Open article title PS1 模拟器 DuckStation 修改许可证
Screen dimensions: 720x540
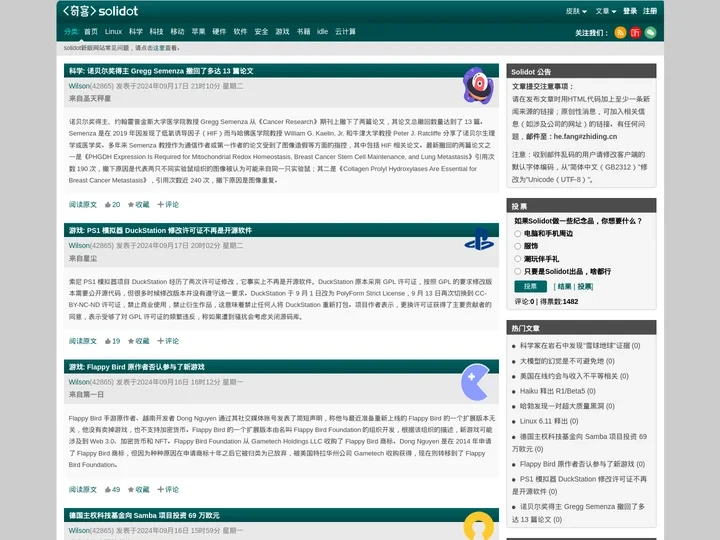click(x=169, y=231)
